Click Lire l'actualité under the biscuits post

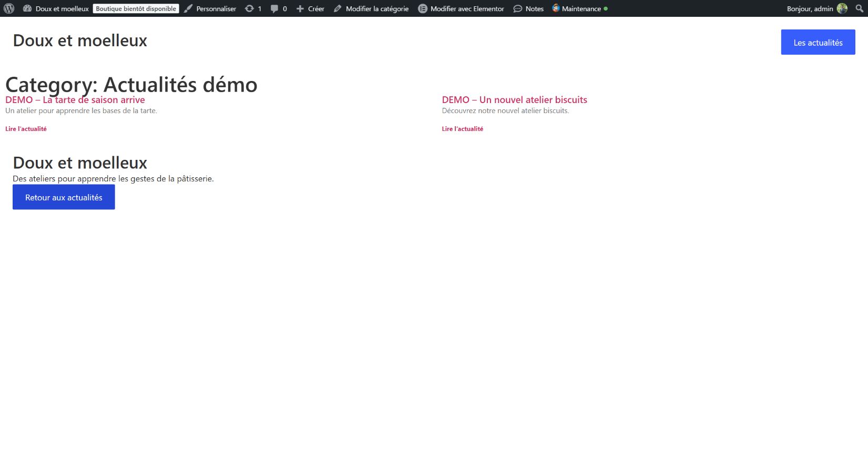(463, 129)
